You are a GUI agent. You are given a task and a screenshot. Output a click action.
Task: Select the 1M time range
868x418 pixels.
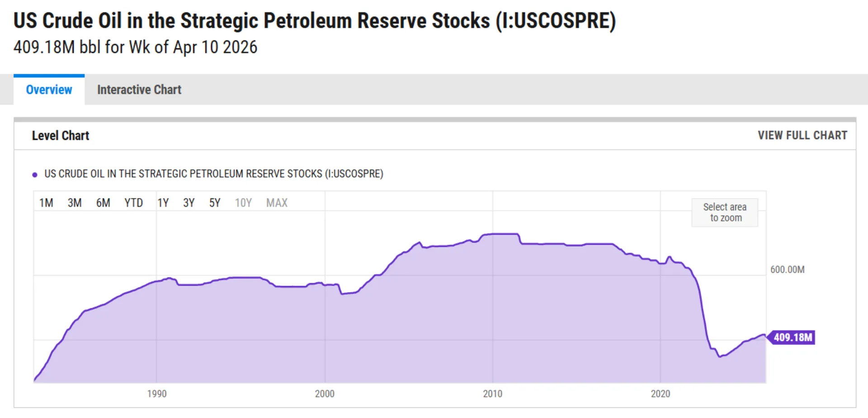click(x=46, y=203)
